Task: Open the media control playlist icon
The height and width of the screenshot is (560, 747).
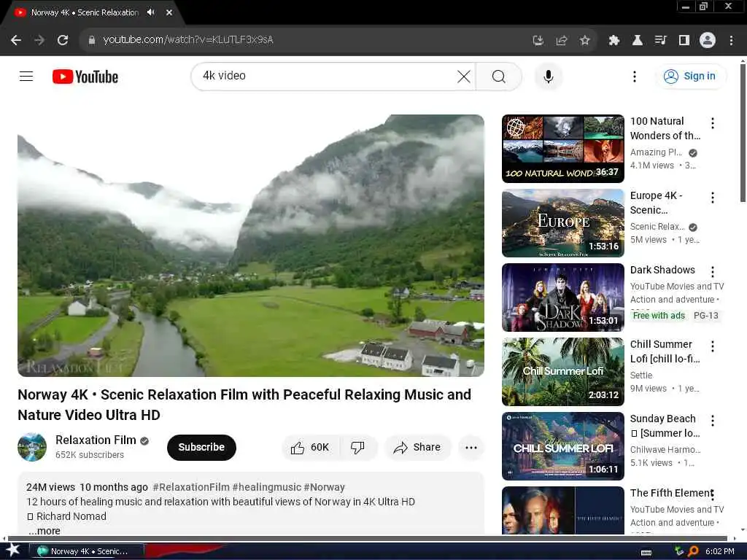Action: 660,40
